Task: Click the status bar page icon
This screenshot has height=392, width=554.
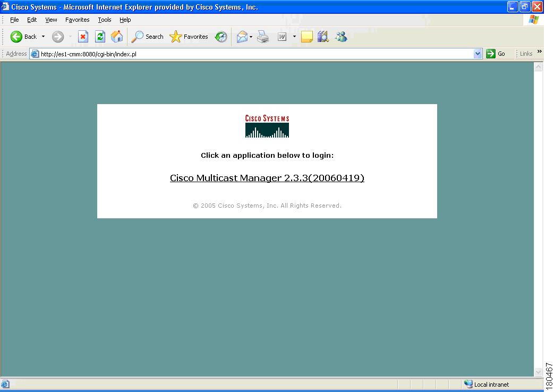Action: pyautogui.click(x=5, y=384)
